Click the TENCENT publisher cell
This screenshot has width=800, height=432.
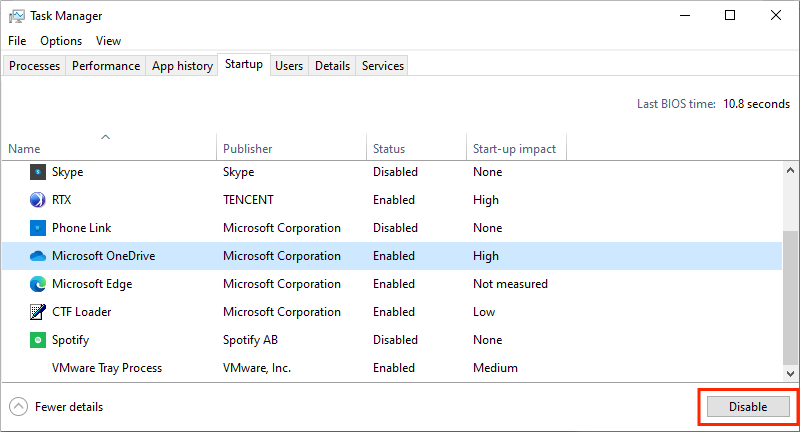(248, 200)
